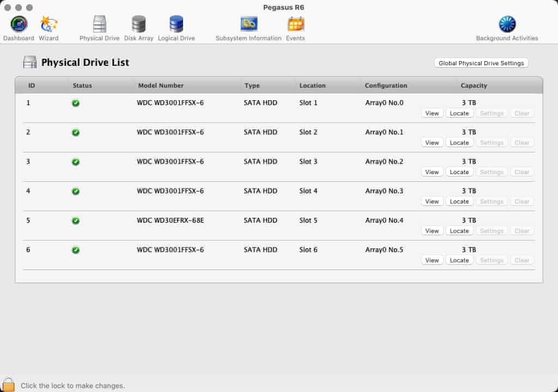
Task: Click the Capacity column header
Action: (474, 85)
